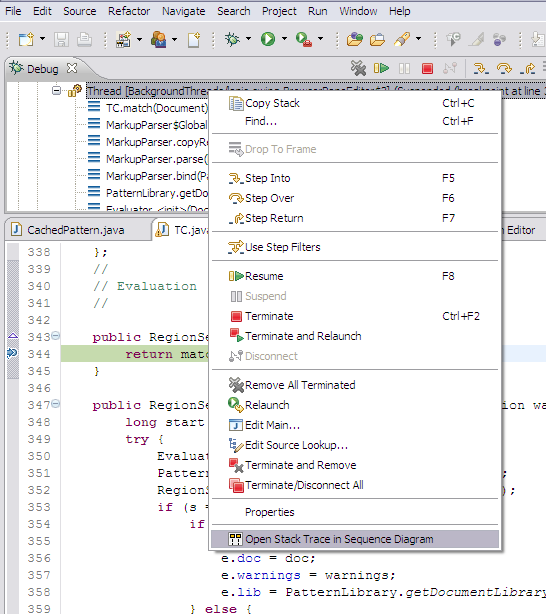Click Disconnect icon in Debug view toolbar
This screenshot has height=614, width=546.
(x=450, y=69)
